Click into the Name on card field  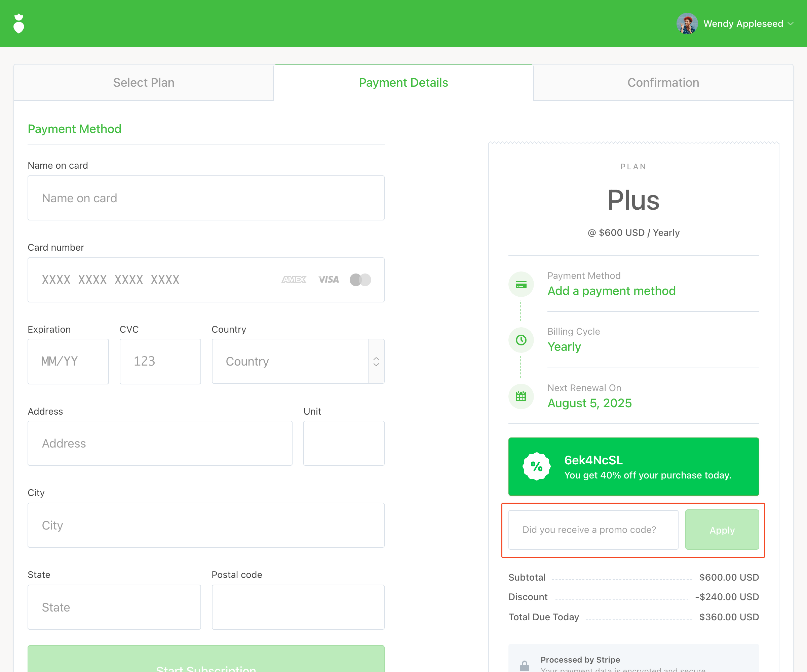tap(206, 198)
